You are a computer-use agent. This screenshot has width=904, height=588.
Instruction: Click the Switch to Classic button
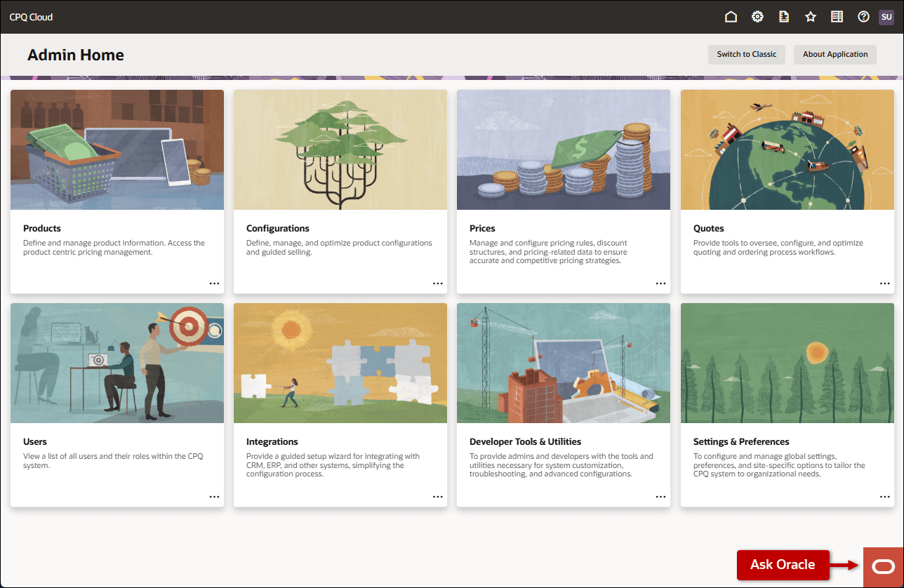(746, 54)
